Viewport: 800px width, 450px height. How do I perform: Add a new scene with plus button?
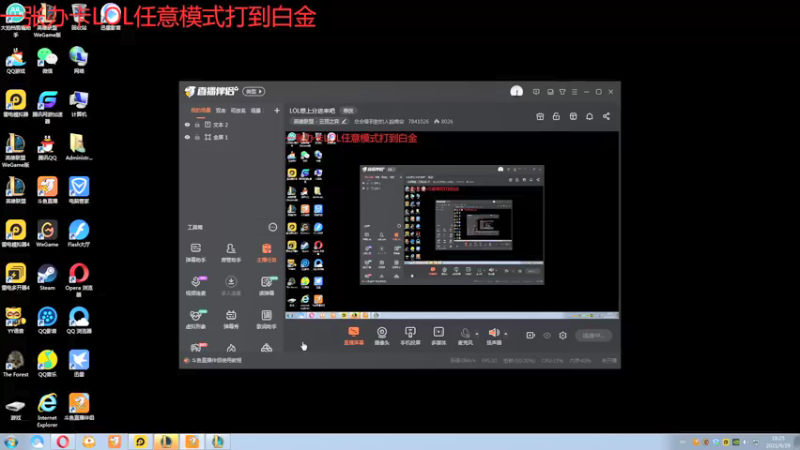click(x=277, y=110)
